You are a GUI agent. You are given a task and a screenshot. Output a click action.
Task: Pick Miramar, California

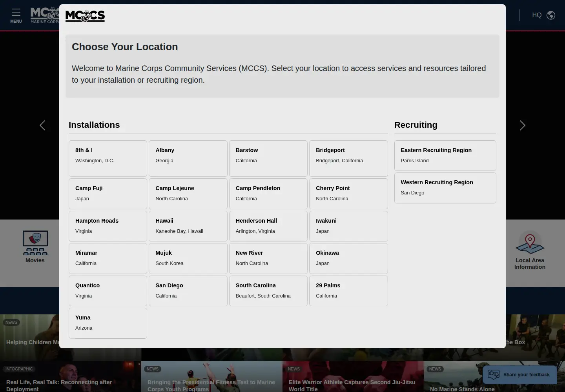pyautogui.click(x=108, y=258)
